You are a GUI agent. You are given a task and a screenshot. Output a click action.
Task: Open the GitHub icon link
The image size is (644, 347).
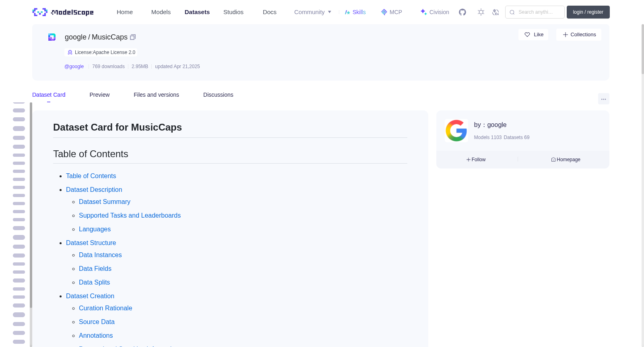462,12
